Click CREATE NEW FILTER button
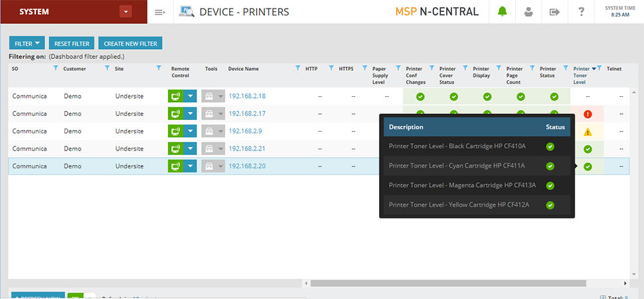Image resolution: width=644 pixels, height=299 pixels. pyautogui.click(x=130, y=43)
